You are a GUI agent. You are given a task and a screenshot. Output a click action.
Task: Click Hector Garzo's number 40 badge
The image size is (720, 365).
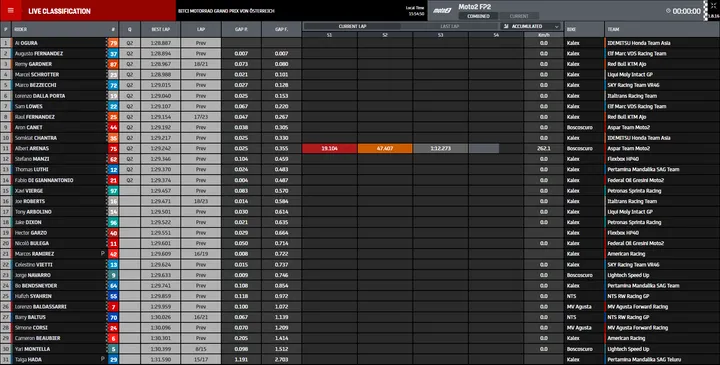pos(113,233)
